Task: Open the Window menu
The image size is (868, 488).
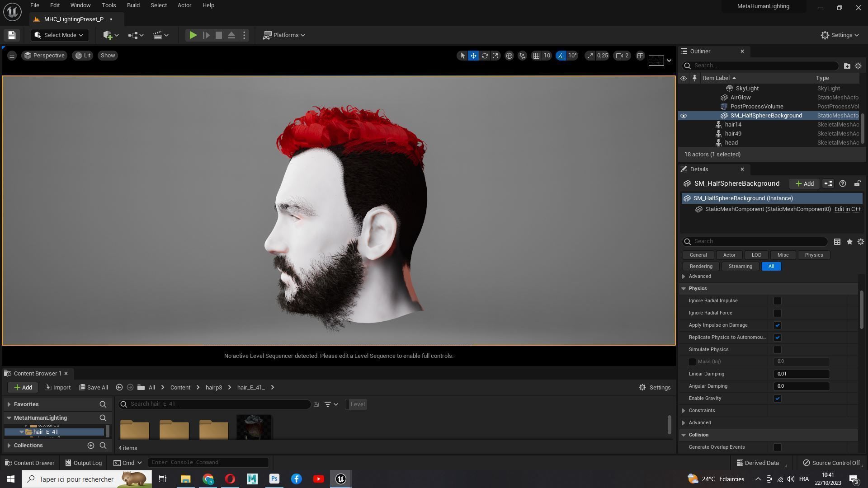Action: pos(80,5)
